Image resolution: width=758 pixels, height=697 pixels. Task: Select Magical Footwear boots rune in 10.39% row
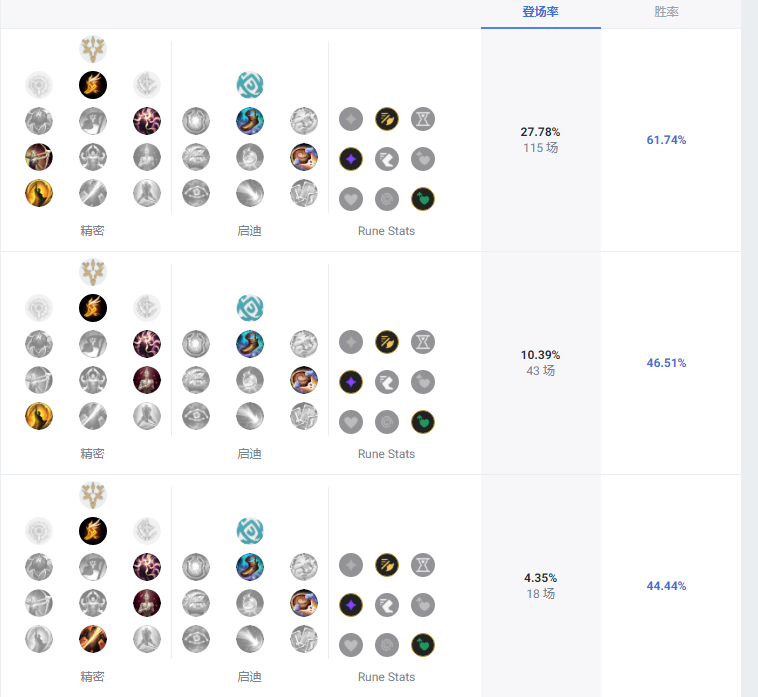point(250,344)
